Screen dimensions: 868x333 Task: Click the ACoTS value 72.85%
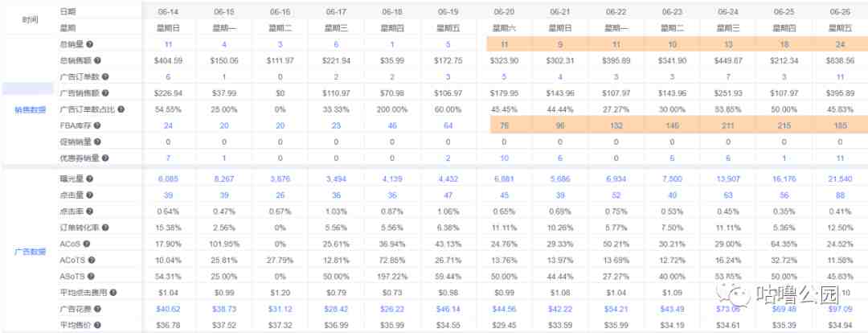(392, 259)
